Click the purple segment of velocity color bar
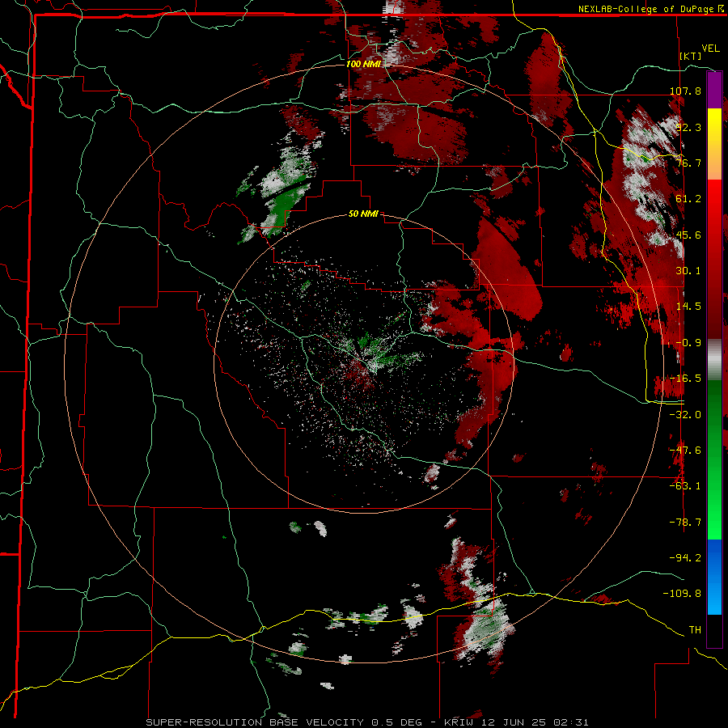 pyautogui.click(x=714, y=90)
